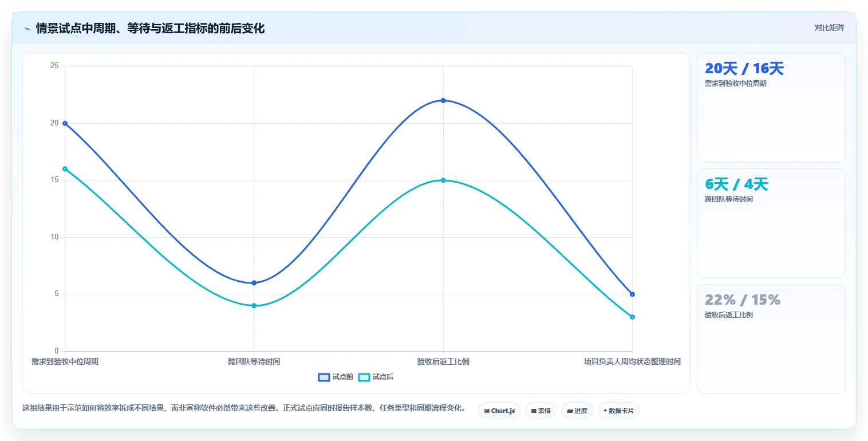Screen dimensions: 868x441
Task: Click x-axis label 项目负责人周均状态整理时间
Action: pos(632,361)
